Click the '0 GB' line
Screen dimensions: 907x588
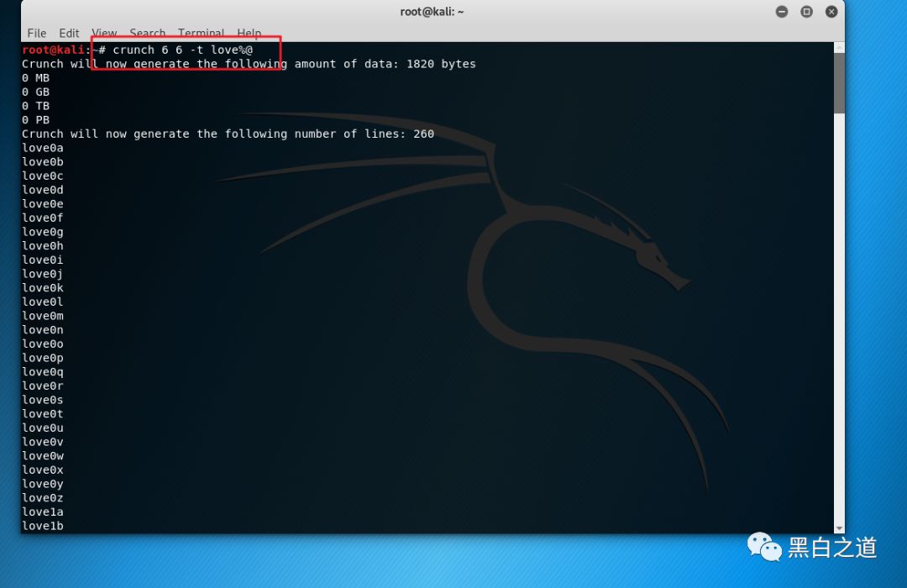pyautogui.click(x=36, y=92)
